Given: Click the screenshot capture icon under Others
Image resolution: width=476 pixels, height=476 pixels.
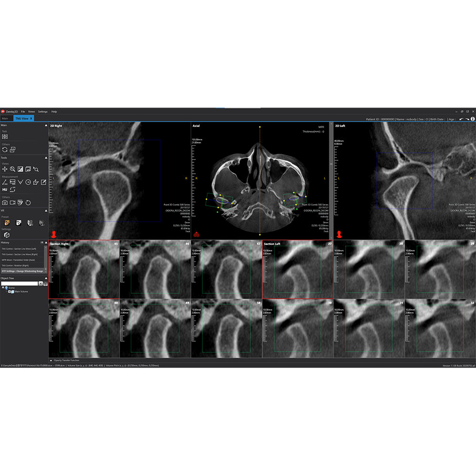Looking at the screenshot, I should [x=5, y=202].
